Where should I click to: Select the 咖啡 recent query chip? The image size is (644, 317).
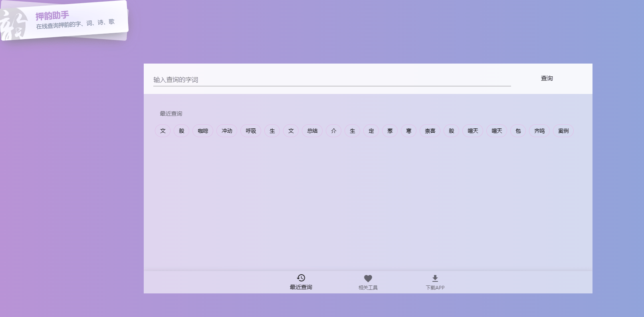[203, 131]
